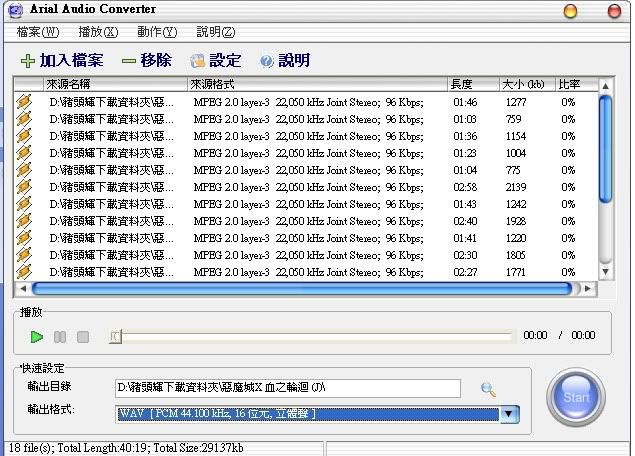Click the size value 1928

pos(516,222)
